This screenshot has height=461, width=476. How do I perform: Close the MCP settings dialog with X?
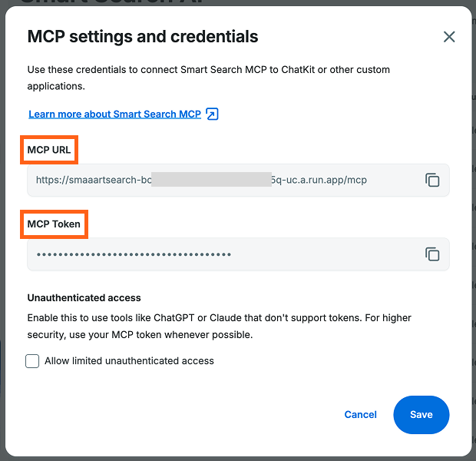pyautogui.click(x=449, y=37)
